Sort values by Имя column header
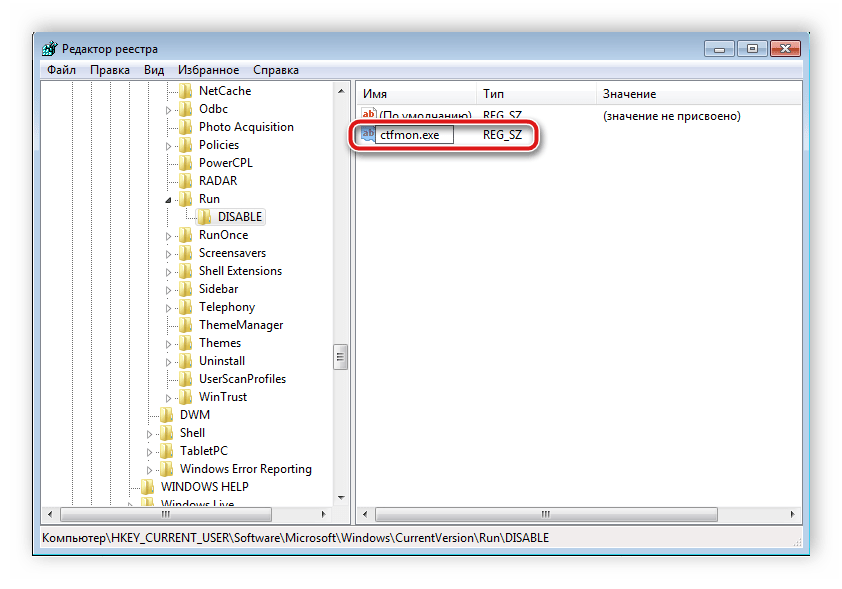Viewport: 842px width, 589px height. pyautogui.click(x=415, y=93)
